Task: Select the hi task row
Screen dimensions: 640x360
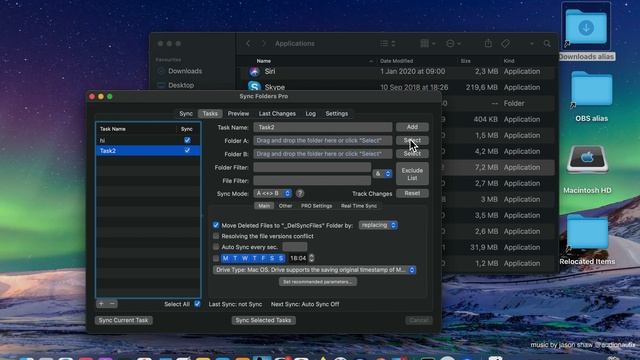Action: [x=148, y=140]
